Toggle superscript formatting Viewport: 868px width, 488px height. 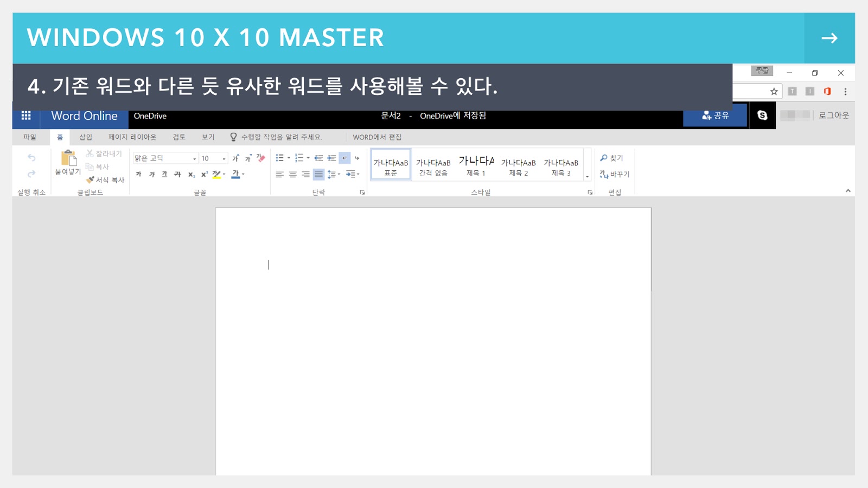tap(204, 175)
